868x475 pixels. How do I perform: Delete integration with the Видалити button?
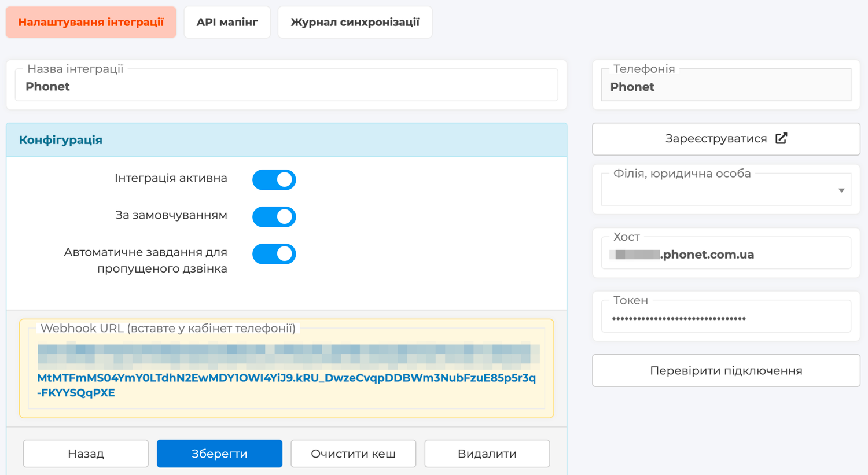pos(487,454)
